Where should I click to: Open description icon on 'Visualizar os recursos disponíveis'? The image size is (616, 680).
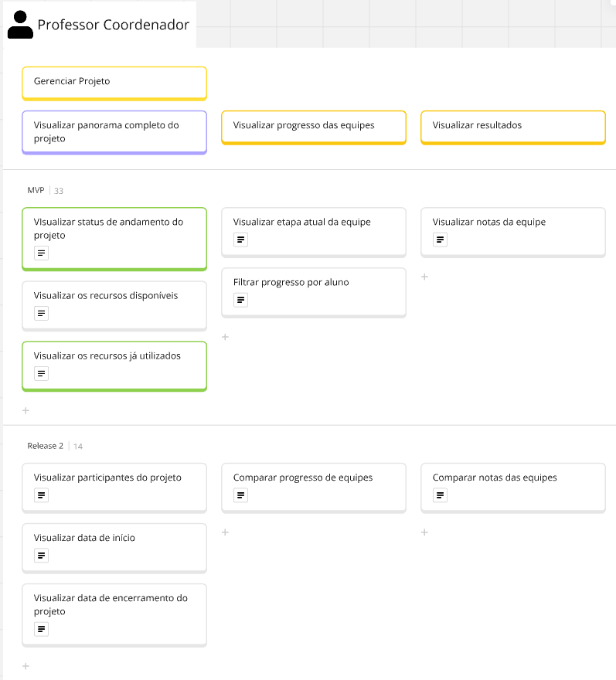(x=41, y=313)
